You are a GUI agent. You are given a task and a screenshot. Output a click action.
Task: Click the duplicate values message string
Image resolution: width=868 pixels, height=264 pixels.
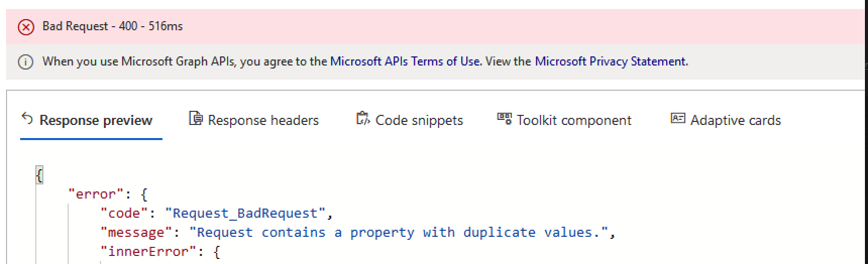point(398,232)
